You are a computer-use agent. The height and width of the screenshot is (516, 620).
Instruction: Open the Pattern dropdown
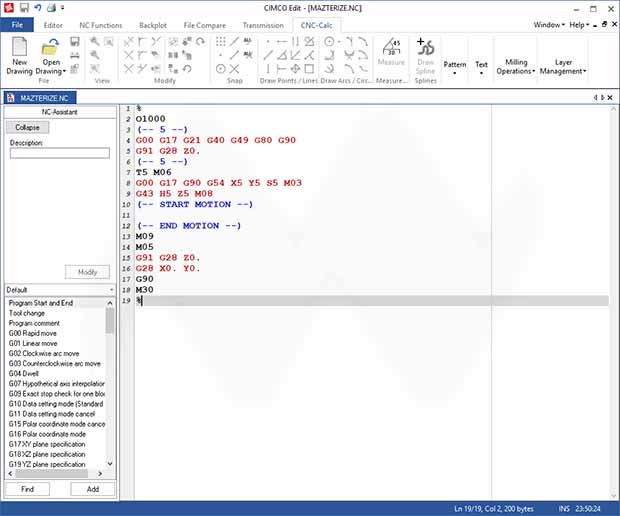click(455, 67)
